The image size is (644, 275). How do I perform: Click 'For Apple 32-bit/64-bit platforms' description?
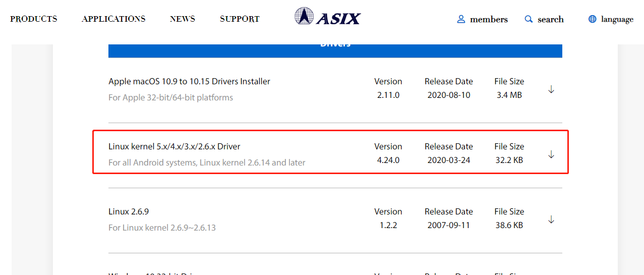pos(170,97)
